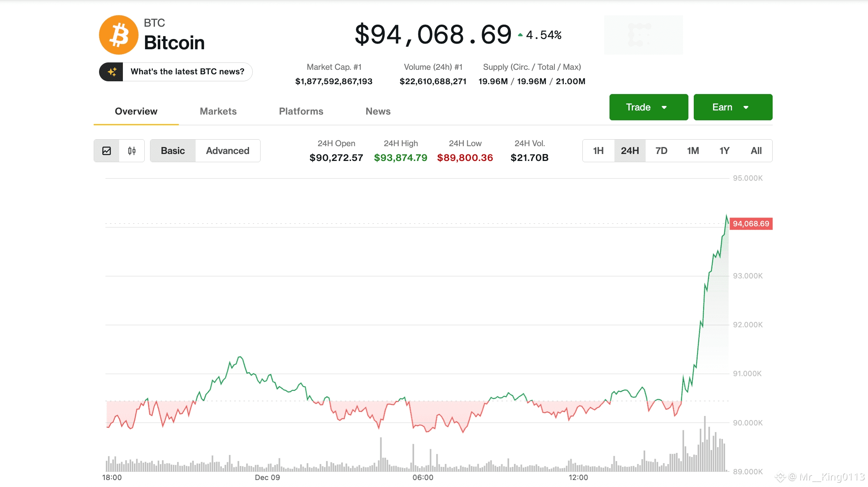
Task: Select the line chart view icon
Action: click(106, 151)
